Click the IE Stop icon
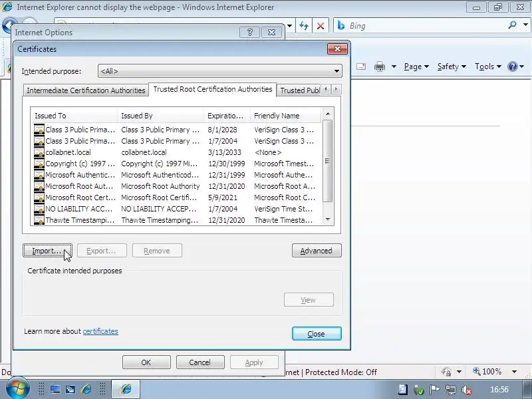Image resolution: width=532 pixels, height=399 pixels. 321,26
